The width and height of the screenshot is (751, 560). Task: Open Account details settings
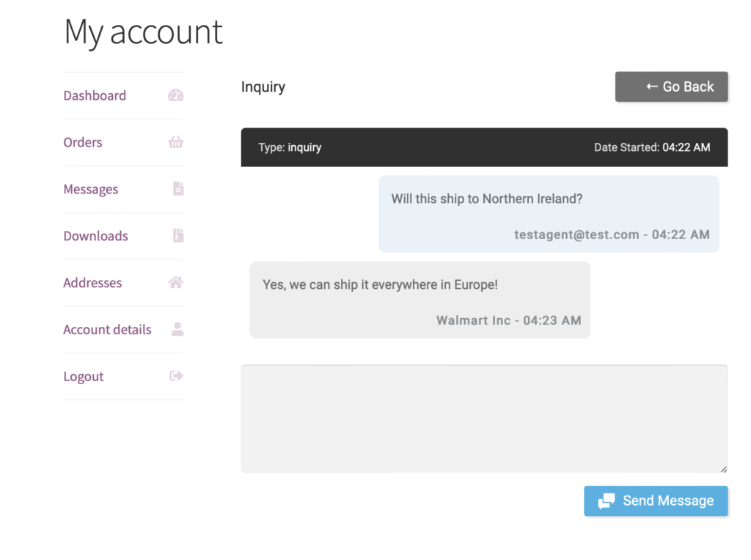[107, 330]
